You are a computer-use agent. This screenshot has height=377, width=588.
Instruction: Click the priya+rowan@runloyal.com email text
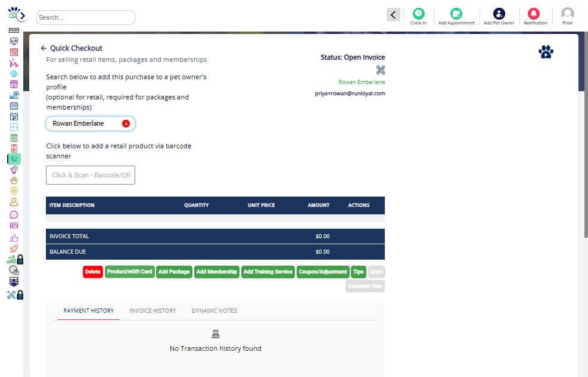[x=350, y=94]
